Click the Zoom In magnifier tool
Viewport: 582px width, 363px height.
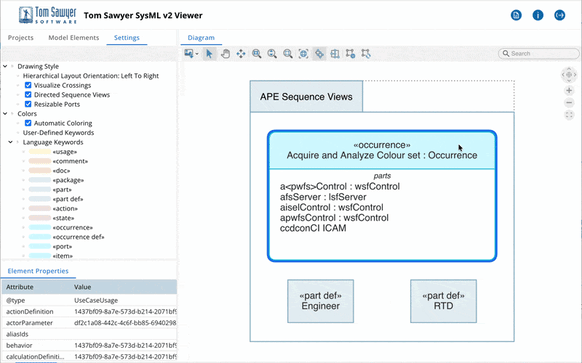point(256,54)
